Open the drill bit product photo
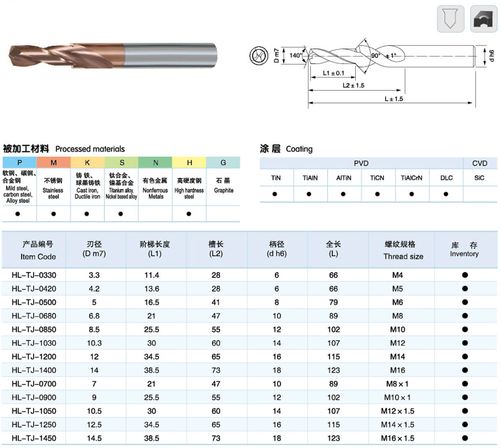The width and height of the screenshot is (501, 448). point(112,55)
